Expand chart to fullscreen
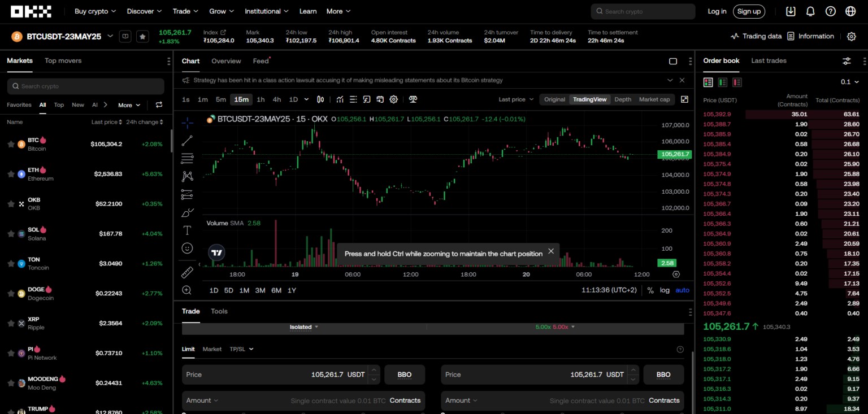Viewport: 868px width, 414px height. (684, 99)
